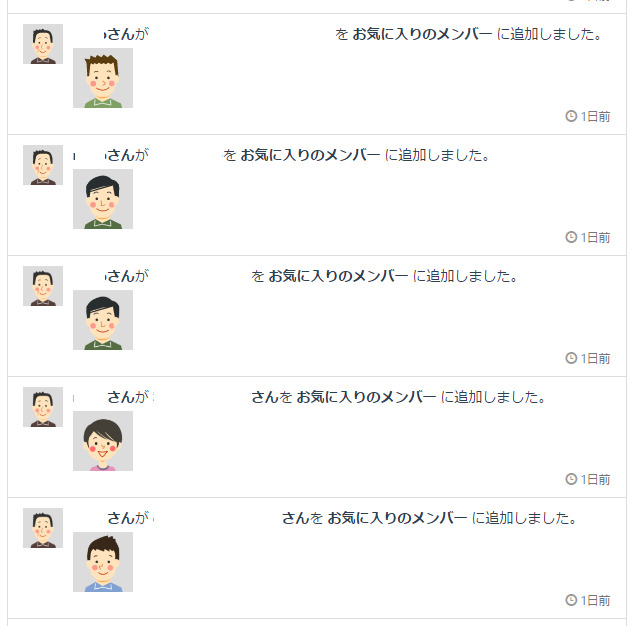This screenshot has height=626, width=635.
Task: Open the member photo with the blue shirt
Action: tap(103, 562)
